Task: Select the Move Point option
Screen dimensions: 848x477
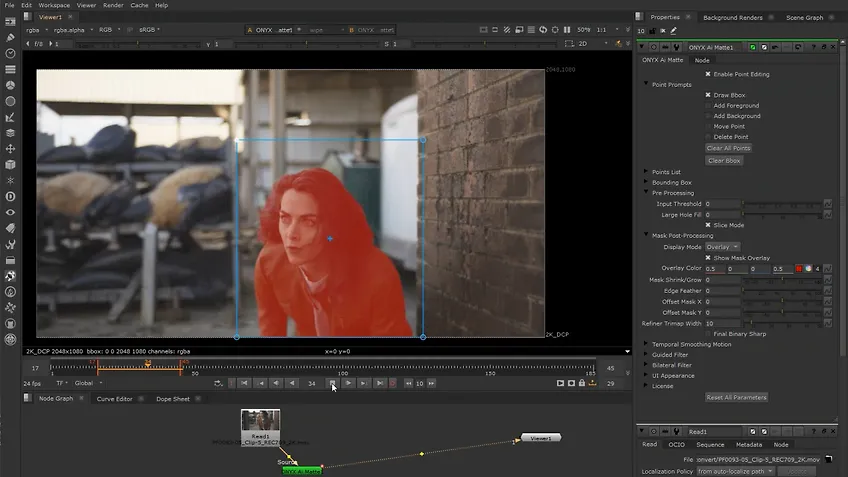Action: [x=708, y=127]
